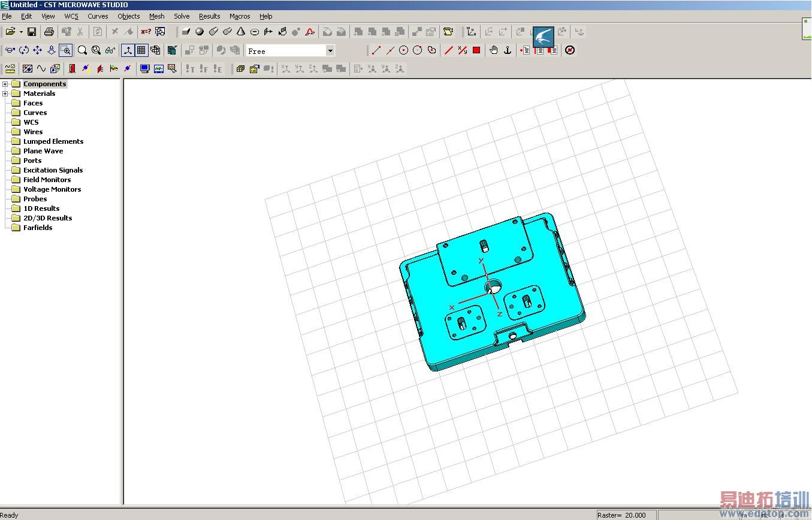Select the magnifier zoom tool
The width and height of the screenshot is (812, 520).
(82, 50)
